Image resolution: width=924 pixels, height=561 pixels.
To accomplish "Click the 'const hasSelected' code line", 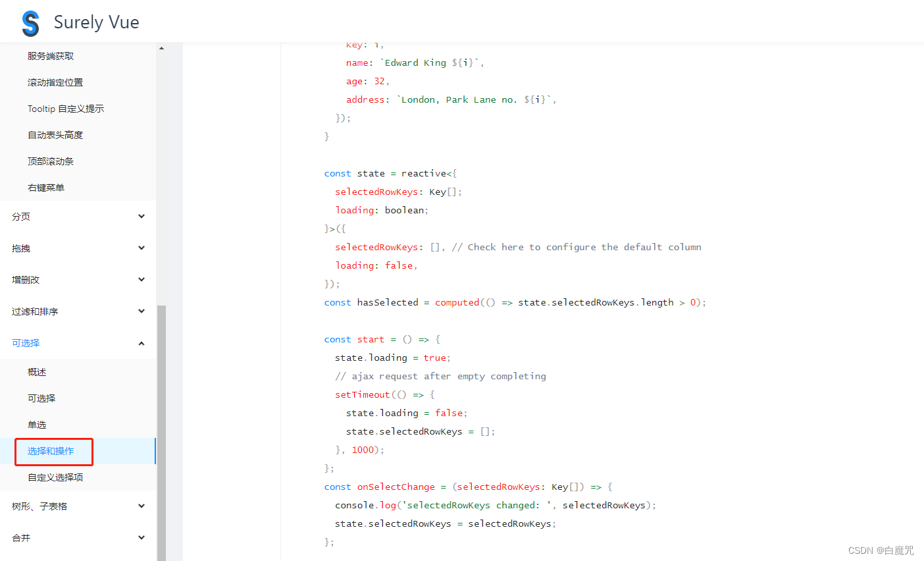I will pos(515,302).
